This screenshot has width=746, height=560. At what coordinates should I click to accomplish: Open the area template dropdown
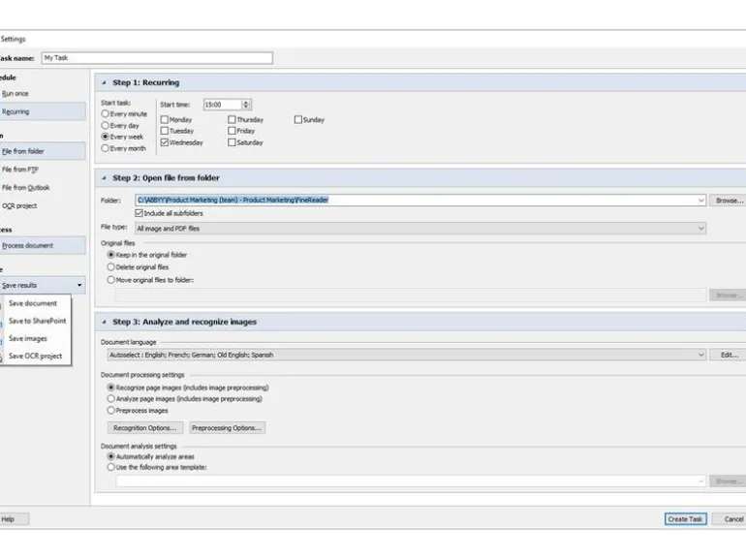(x=700, y=481)
